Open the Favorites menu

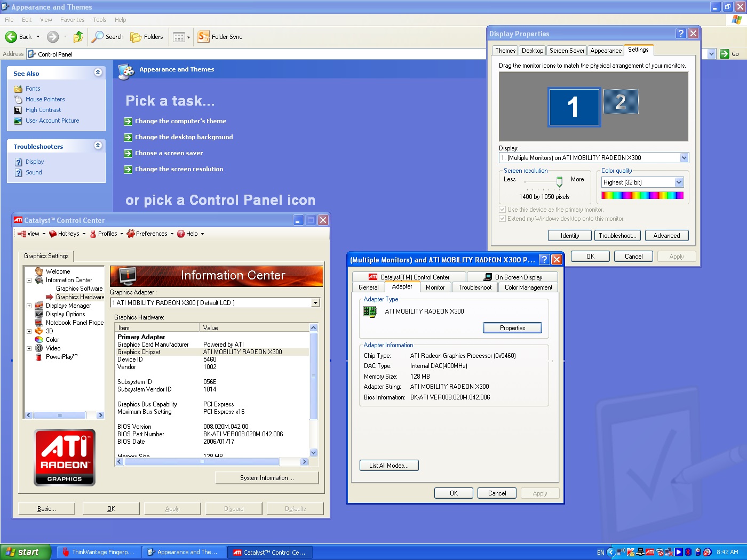72,20
